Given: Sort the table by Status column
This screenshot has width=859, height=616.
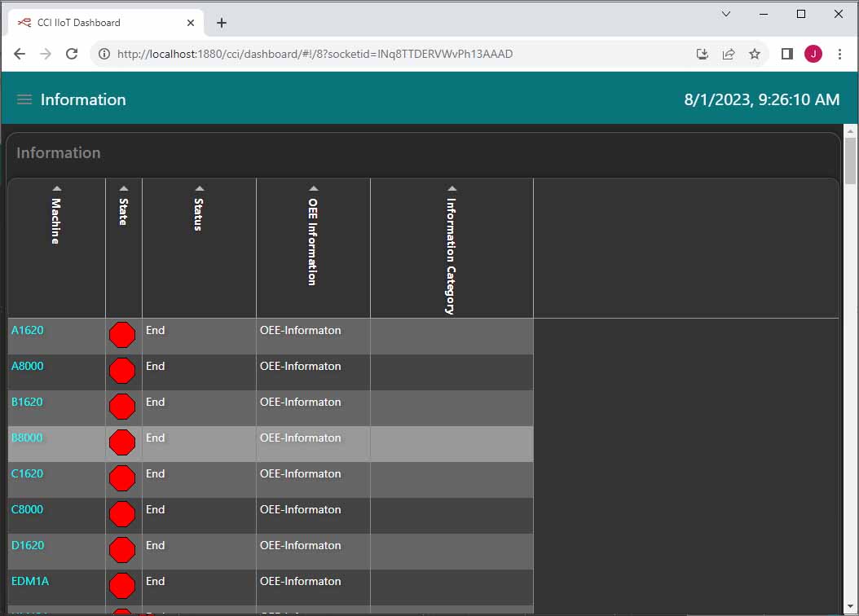Looking at the screenshot, I should (200, 188).
